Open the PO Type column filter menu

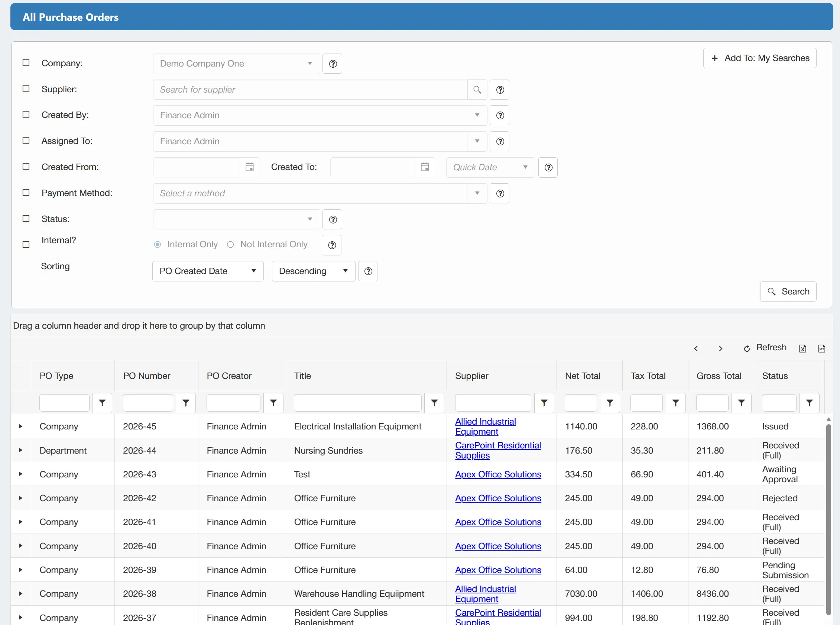pyautogui.click(x=102, y=403)
